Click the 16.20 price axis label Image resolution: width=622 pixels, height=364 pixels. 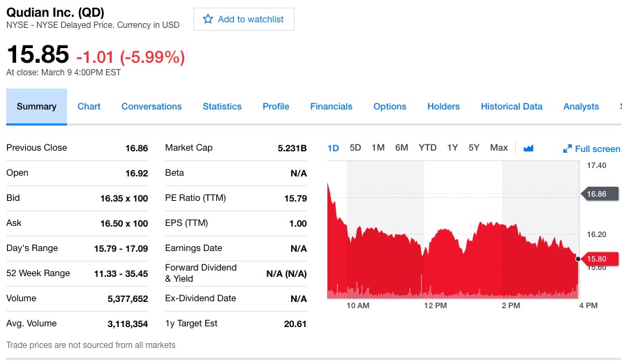pos(597,234)
